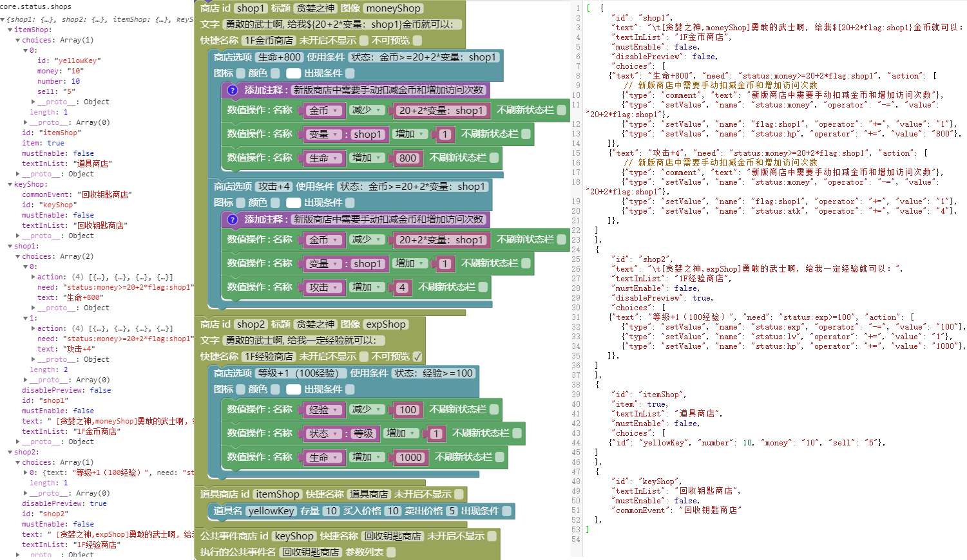Uncheck 不可预览 checkbox for shop2
The width and height of the screenshot is (967, 560).
(417, 357)
